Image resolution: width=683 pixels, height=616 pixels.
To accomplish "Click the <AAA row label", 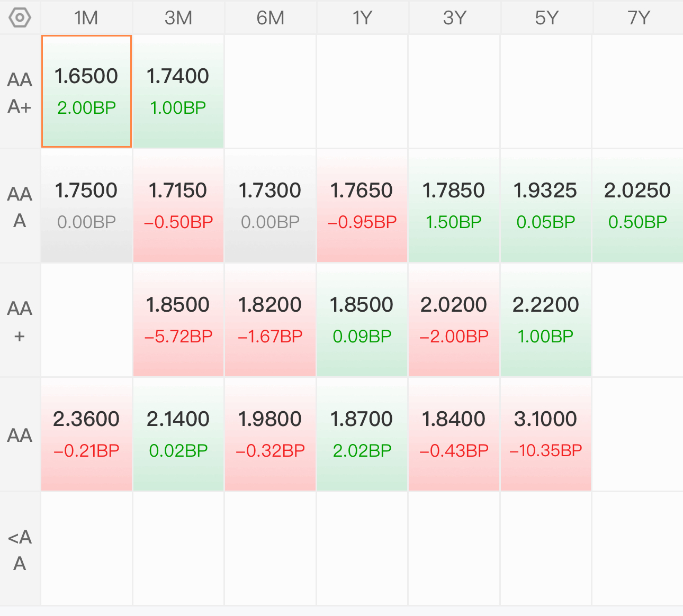I will [20, 550].
